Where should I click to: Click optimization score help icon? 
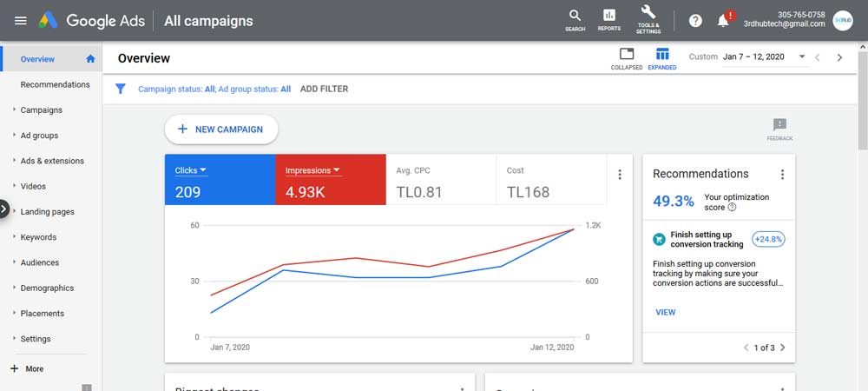[x=732, y=207]
